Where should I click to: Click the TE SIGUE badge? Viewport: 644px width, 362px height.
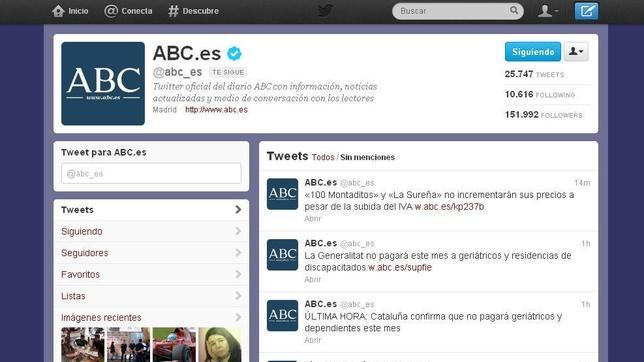(228, 72)
